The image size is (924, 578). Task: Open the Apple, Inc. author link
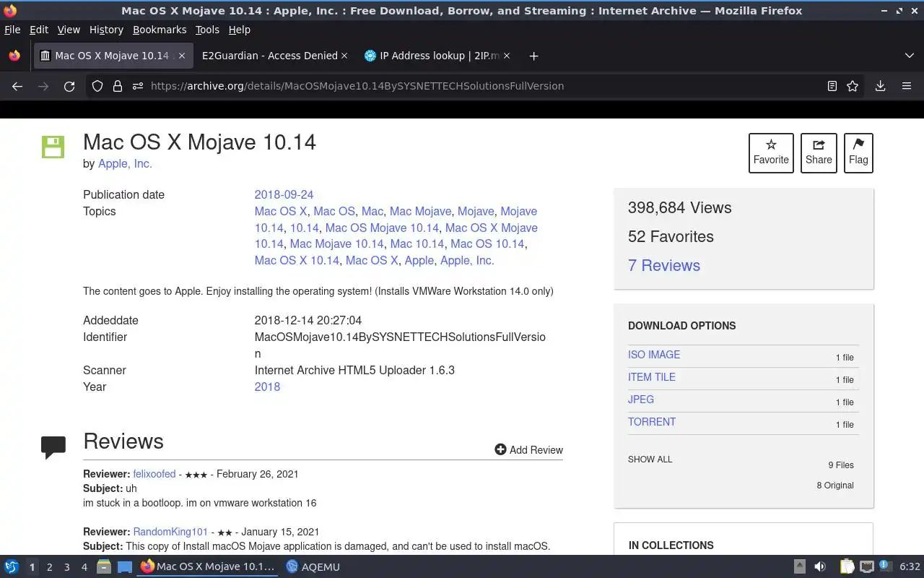click(x=125, y=163)
